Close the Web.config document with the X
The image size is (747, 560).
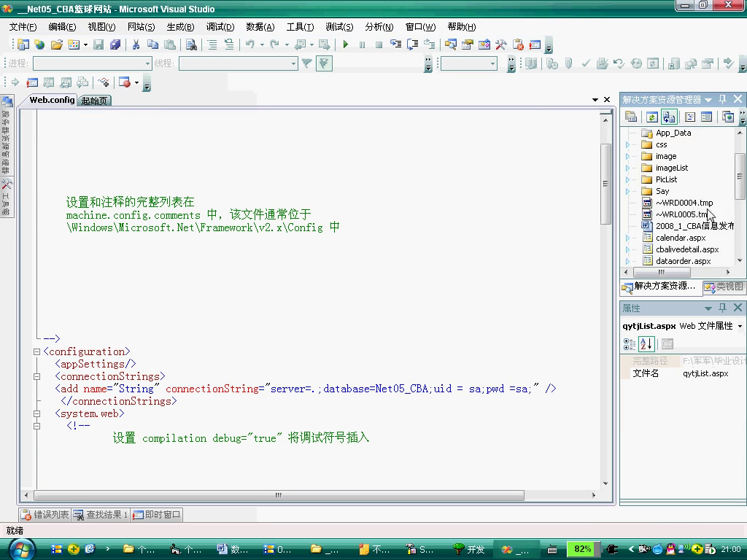607,99
